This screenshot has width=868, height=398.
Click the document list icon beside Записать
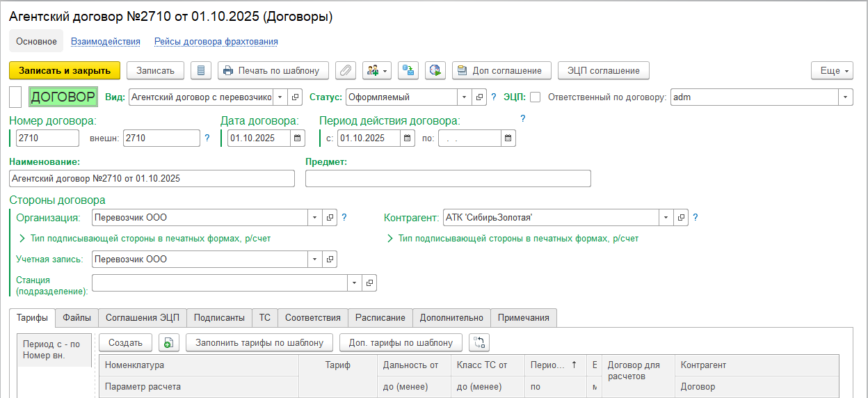pyautogui.click(x=201, y=70)
